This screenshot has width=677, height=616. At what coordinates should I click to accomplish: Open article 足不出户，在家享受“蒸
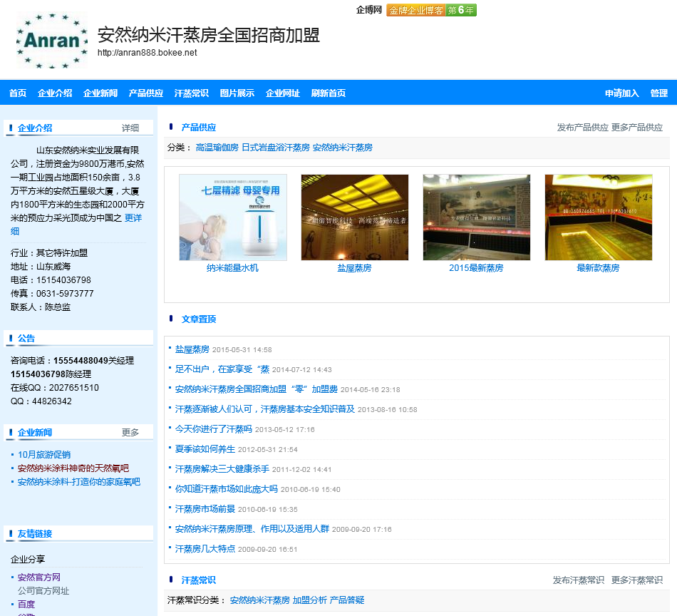click(x=222, y=369)
